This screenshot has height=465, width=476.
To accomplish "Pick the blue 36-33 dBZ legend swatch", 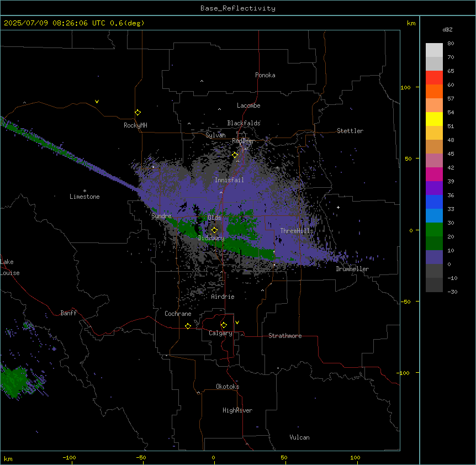I will pyautogui.click(x=434, y=202).
